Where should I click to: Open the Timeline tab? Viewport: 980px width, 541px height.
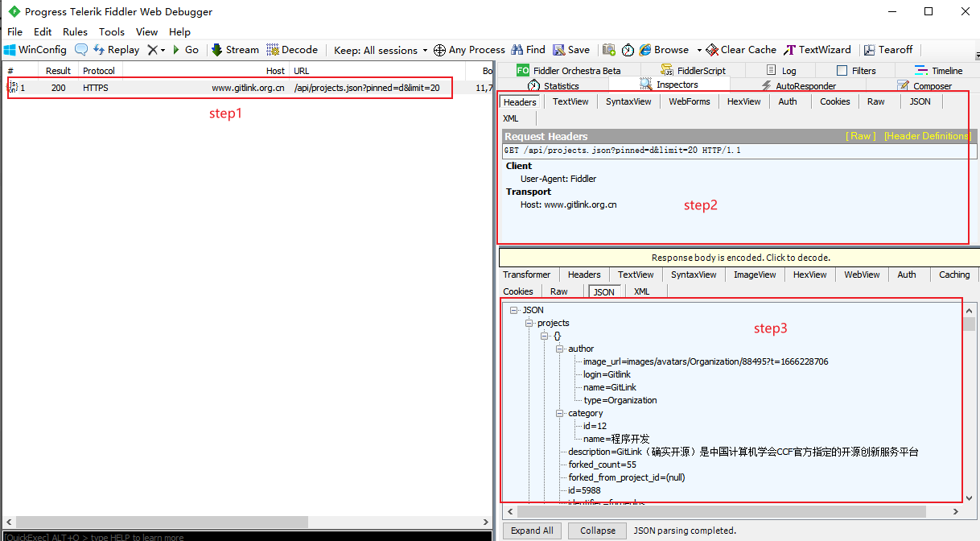pos(938,71)
